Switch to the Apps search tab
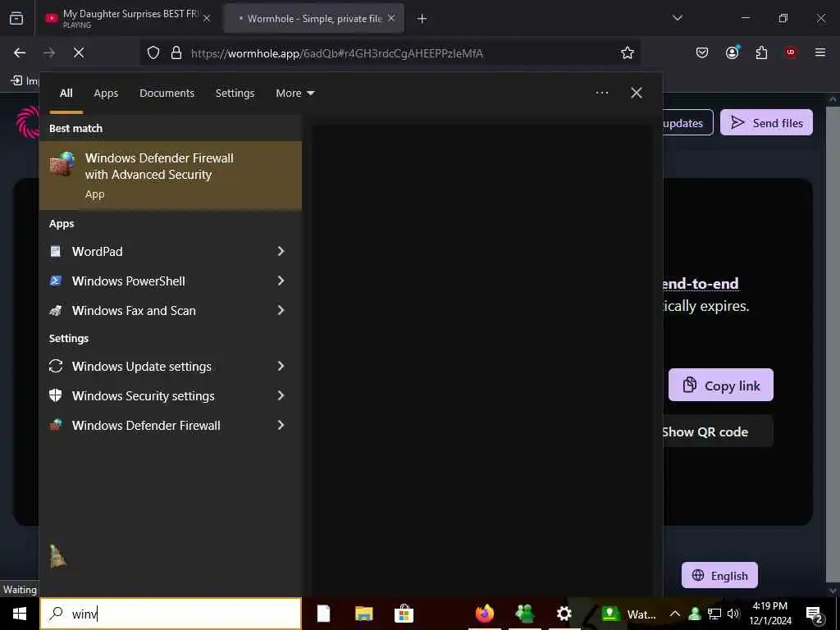 [106, 94]
